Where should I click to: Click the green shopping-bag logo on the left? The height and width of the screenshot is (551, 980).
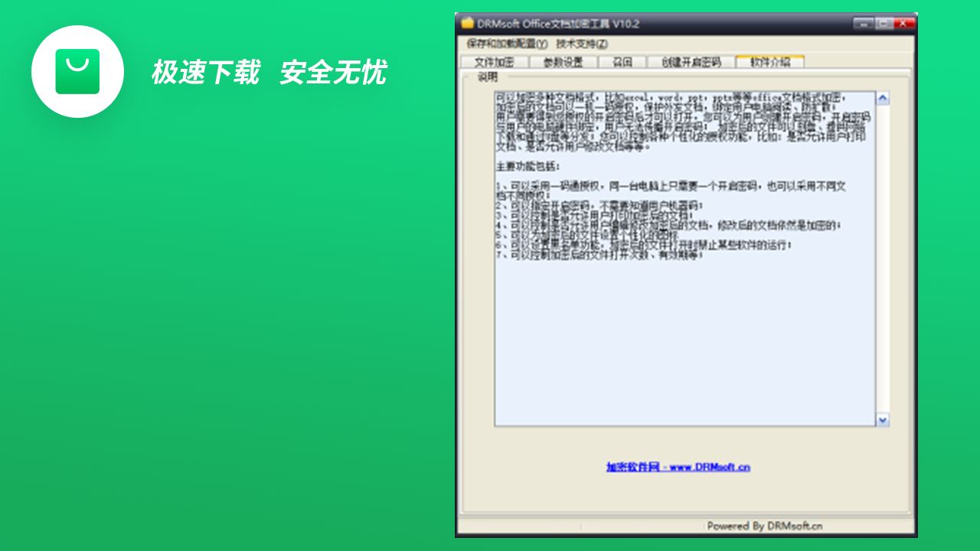(77, 71)
